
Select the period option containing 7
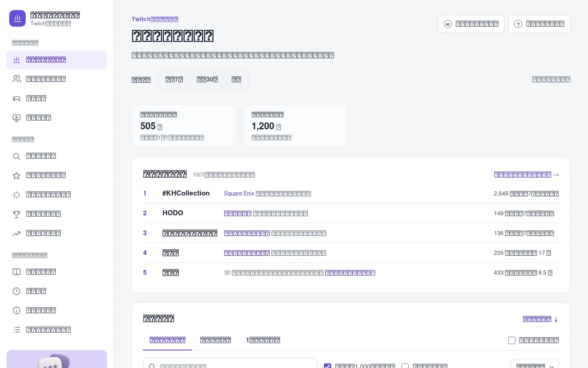[x=174, y=80]
